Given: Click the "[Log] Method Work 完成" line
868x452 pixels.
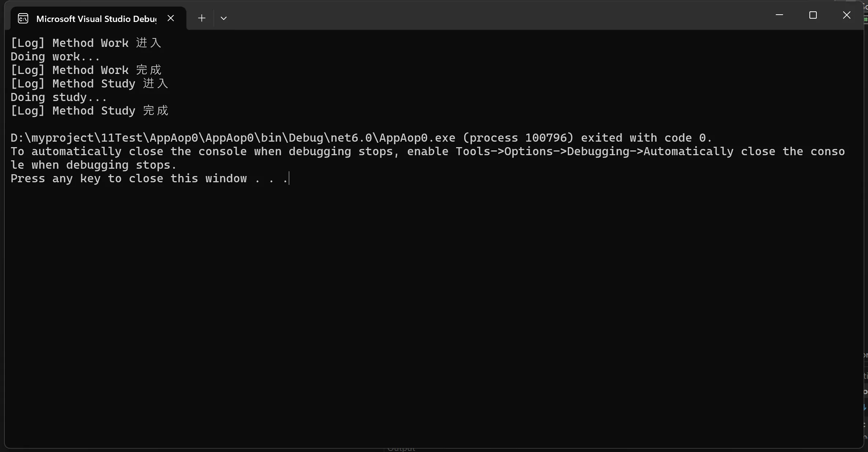Looking at the screenshot, I should click(86, 70).
